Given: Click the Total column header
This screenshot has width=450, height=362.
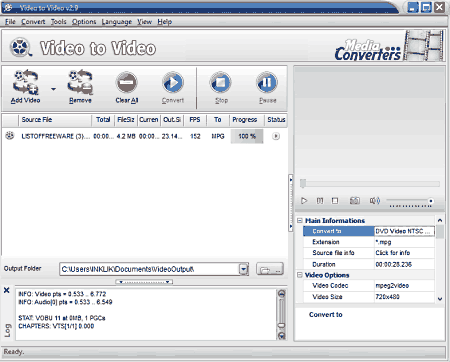Looking at the screenshot, I should [103, 120].
